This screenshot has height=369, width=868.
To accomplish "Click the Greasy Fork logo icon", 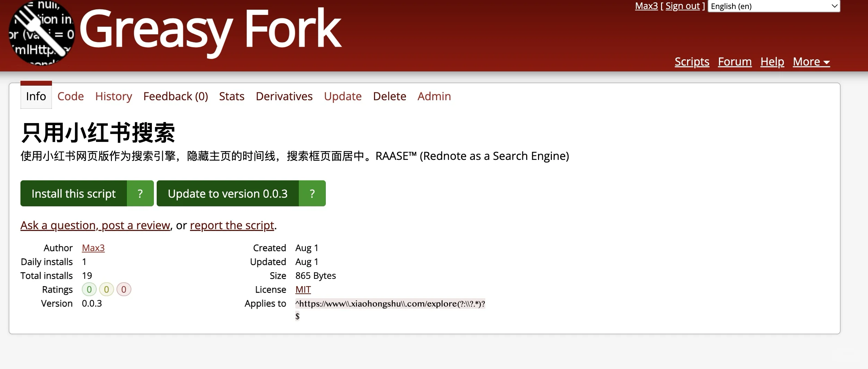I will click(x=42, y=33).
